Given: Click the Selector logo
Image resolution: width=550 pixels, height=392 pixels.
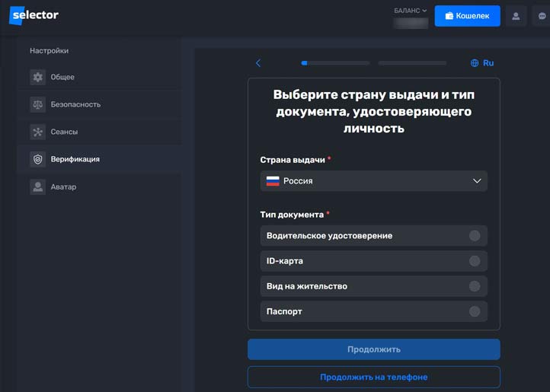Looking at the screenshot, I should pos(34,15).
